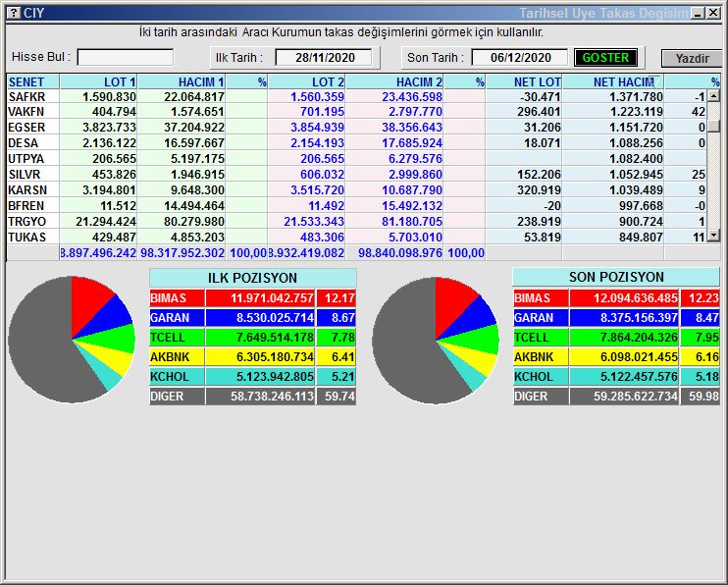Screen dimensions: 728x585
Task: Sort by the NET HACIM column header
Action: (x=613, y=81)
